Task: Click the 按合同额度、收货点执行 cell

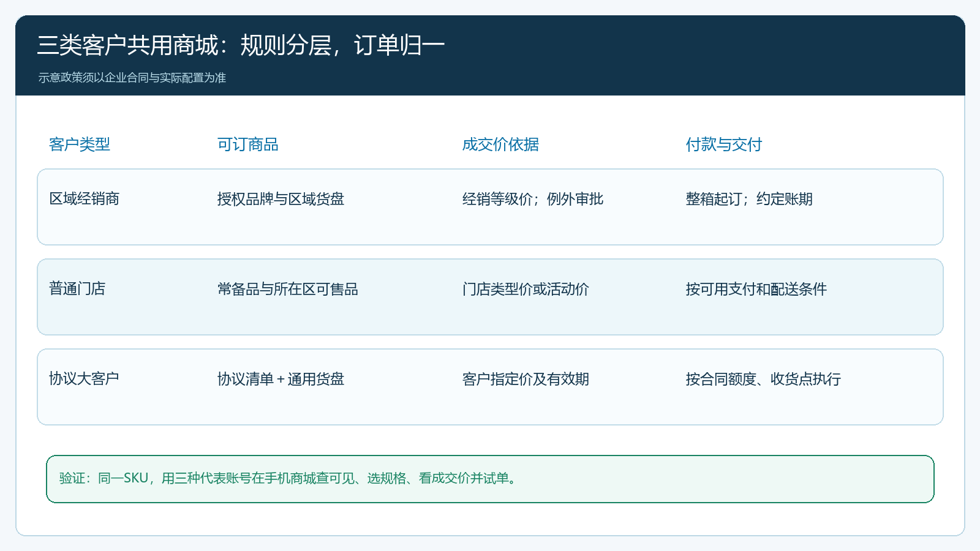Action: tap(763, 379)
